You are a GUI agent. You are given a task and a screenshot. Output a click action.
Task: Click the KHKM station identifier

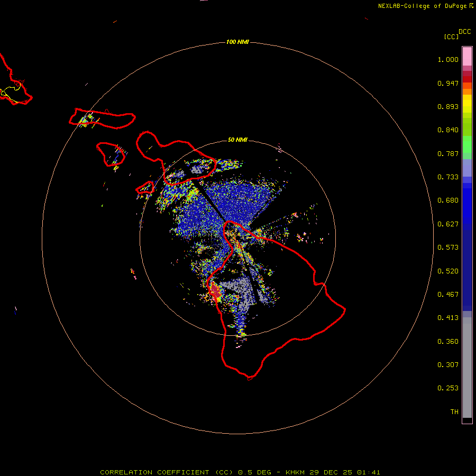click(295, 472)
